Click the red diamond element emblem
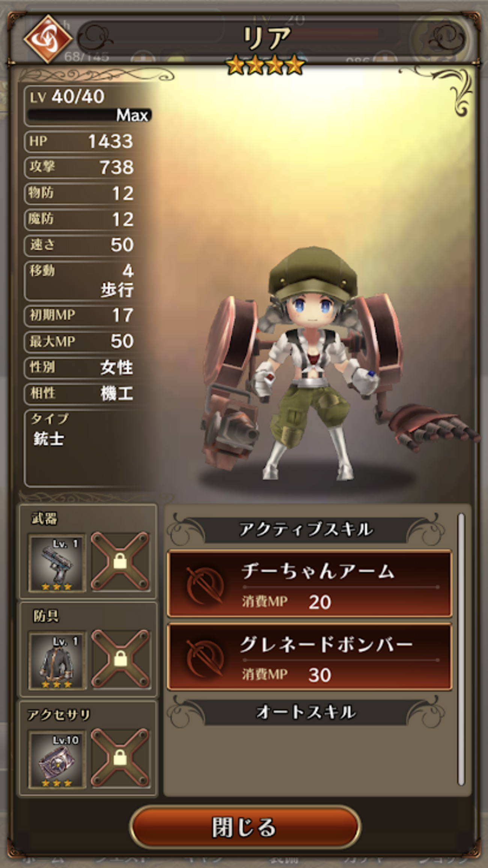 tap(48, 39)
